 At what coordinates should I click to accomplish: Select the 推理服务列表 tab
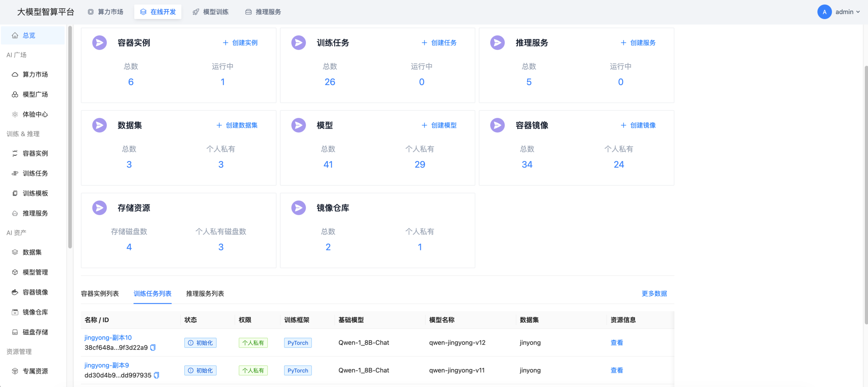click(205, 294)
